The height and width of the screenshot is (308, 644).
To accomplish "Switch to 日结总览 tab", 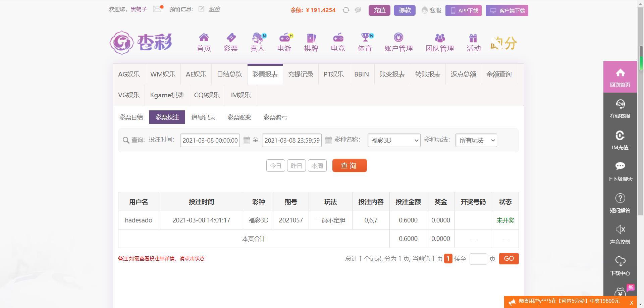I will pos(229,74).
